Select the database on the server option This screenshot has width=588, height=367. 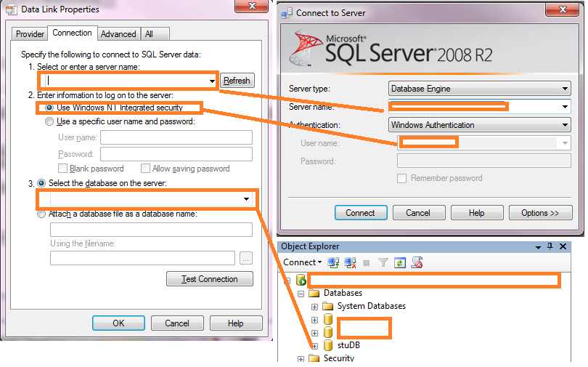click(x=41, y=183)
